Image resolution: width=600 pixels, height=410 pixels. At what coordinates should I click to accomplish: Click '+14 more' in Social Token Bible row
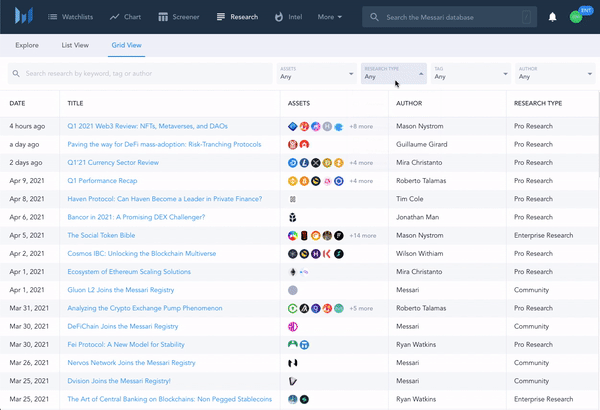362,235
